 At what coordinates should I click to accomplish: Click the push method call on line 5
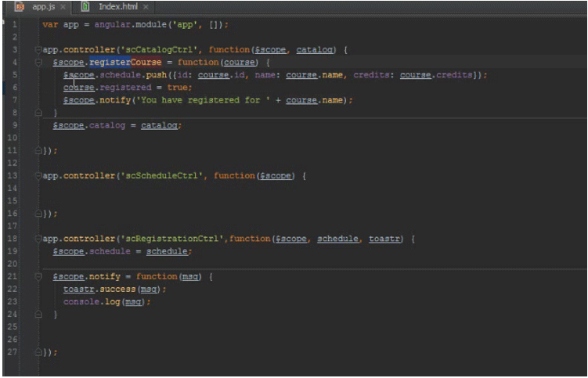157,75
